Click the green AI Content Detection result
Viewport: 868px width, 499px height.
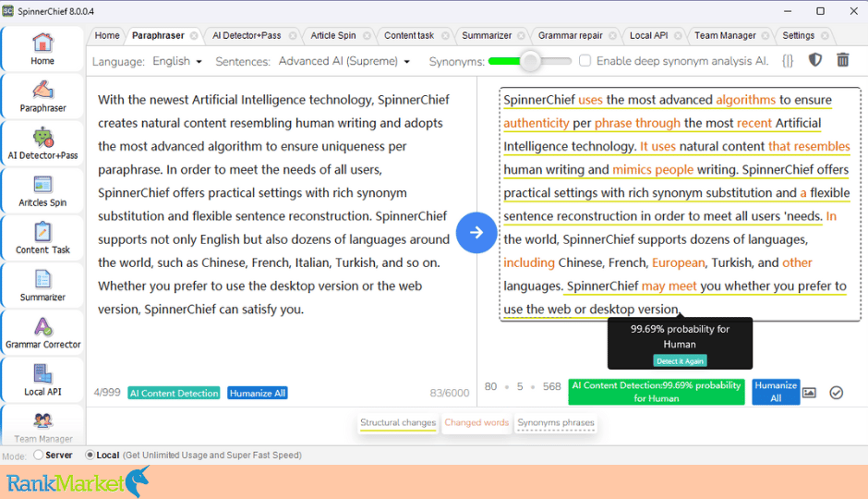click(x=657, y=392)
